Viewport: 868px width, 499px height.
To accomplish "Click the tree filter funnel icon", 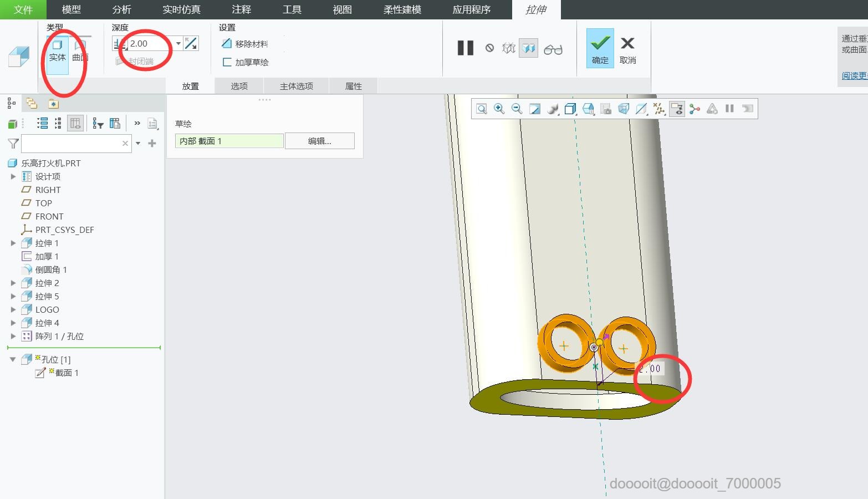I will coord(13,144).
